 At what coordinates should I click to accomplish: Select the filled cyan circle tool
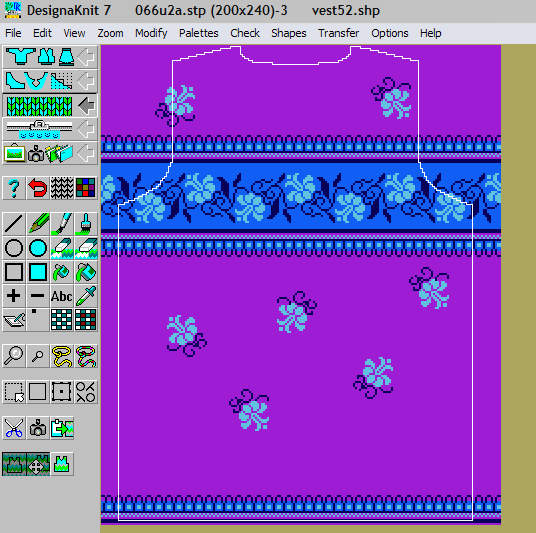tap(38, 248)
